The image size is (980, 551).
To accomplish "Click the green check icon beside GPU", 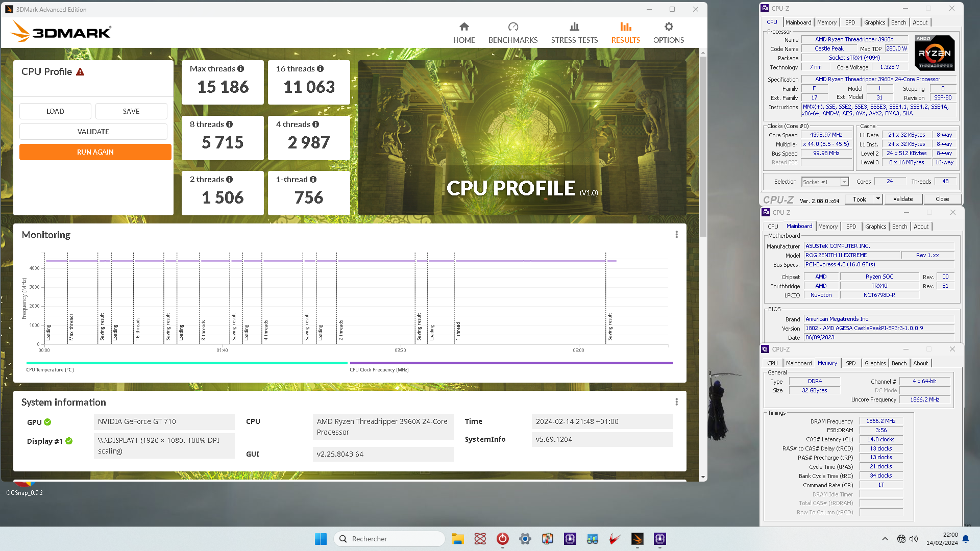I will pos(47,422).
